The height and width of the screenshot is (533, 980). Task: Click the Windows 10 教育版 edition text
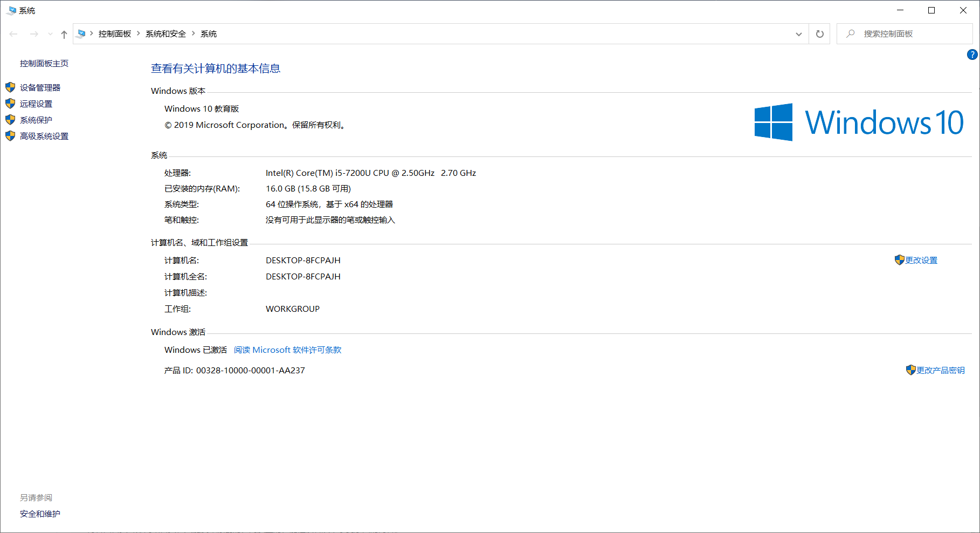click(x=202, y=108)
